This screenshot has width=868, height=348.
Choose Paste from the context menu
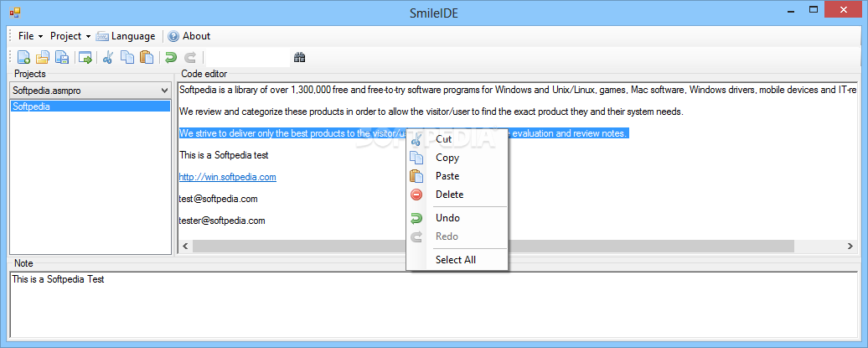(457, 176)
